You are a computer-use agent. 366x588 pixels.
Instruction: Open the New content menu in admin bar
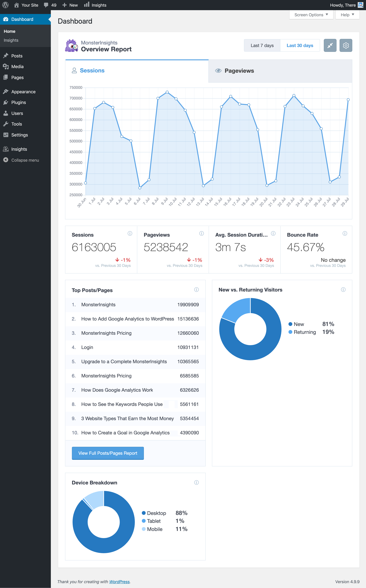(x=70, y=5)
